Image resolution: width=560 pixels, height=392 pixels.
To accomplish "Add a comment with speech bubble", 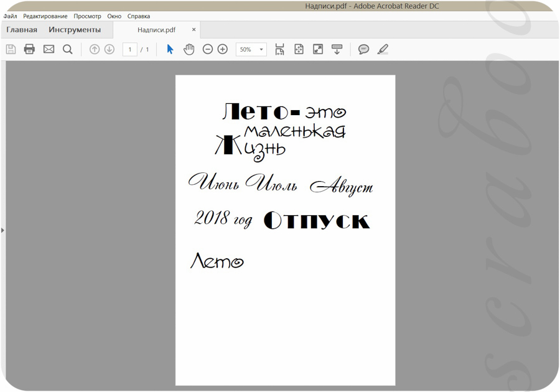I will [x=363, y=49].
